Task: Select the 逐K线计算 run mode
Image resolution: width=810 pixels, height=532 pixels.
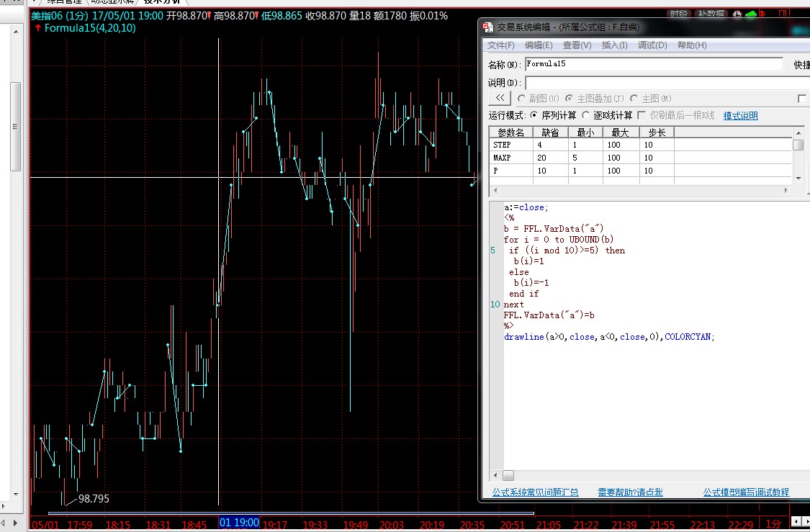Action: pyautogui.click(x=586, y=115)
